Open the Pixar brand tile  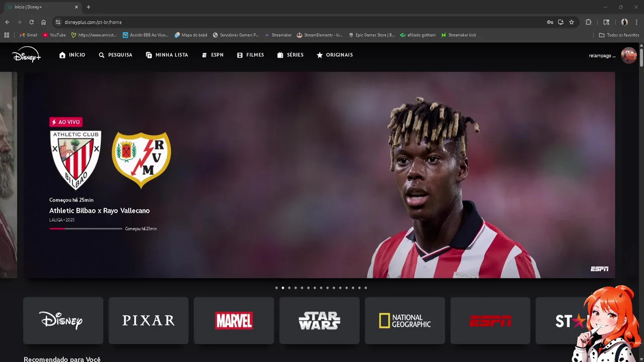[148, 321]
